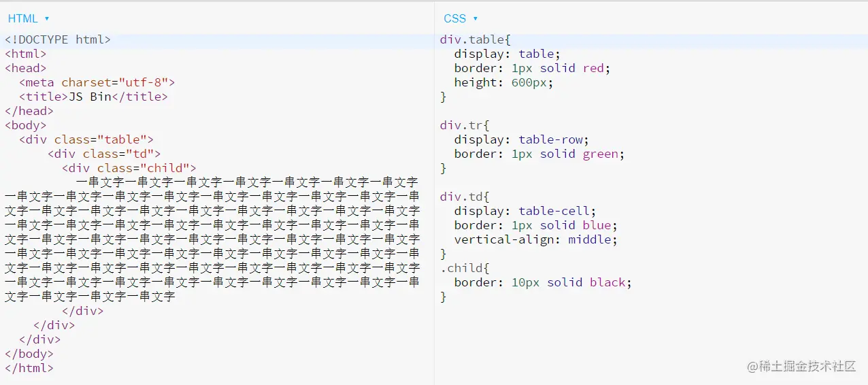Image resolution: width=868 pixels, height=385 pixels.
Task: Select the <meta charset="utf-8"> line
Action: coord(97,82)
